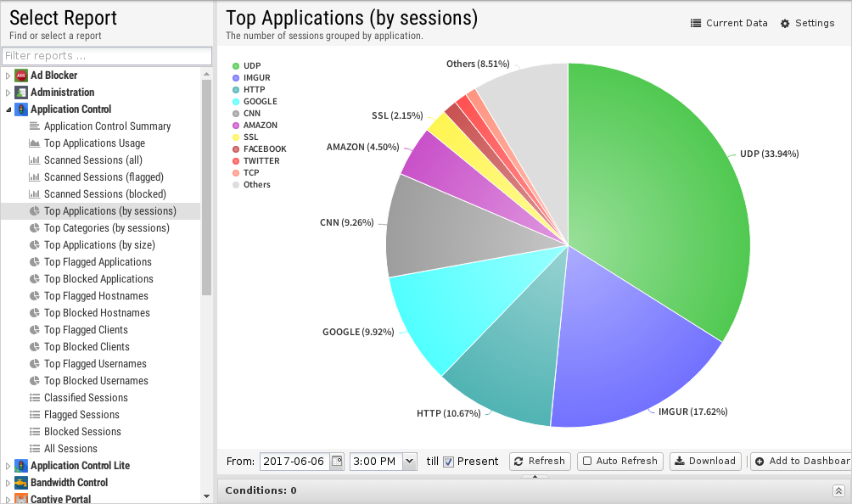Viewport: 852px width, 504px height.
Task: Toggle HTTP series in the legend
Action: coord(249,90)
